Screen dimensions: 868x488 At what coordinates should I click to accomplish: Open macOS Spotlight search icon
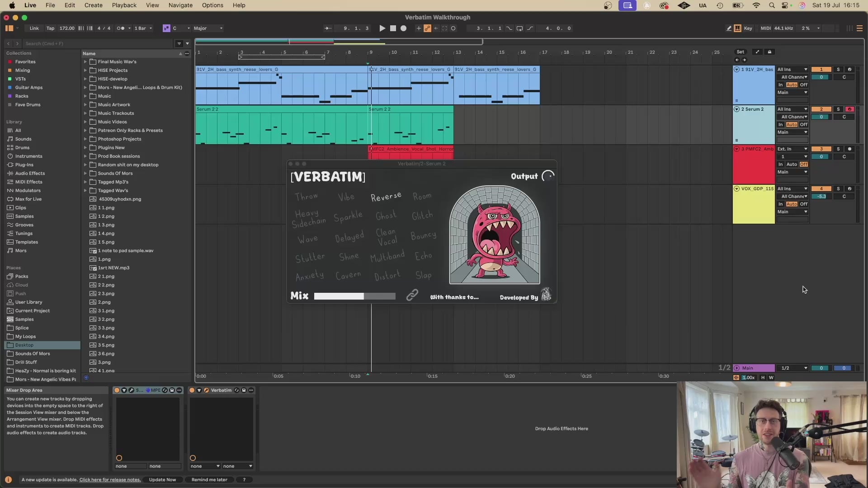click(772, 5)
